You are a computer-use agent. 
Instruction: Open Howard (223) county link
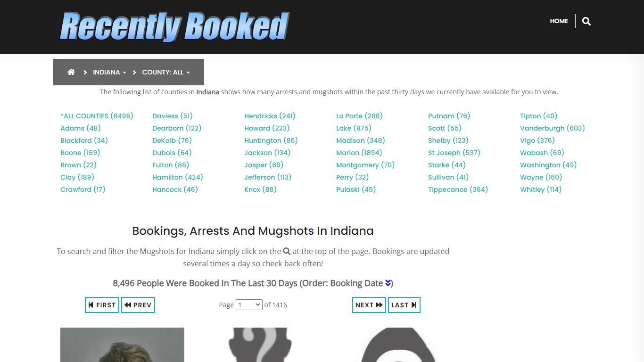(x=267, y=128)
